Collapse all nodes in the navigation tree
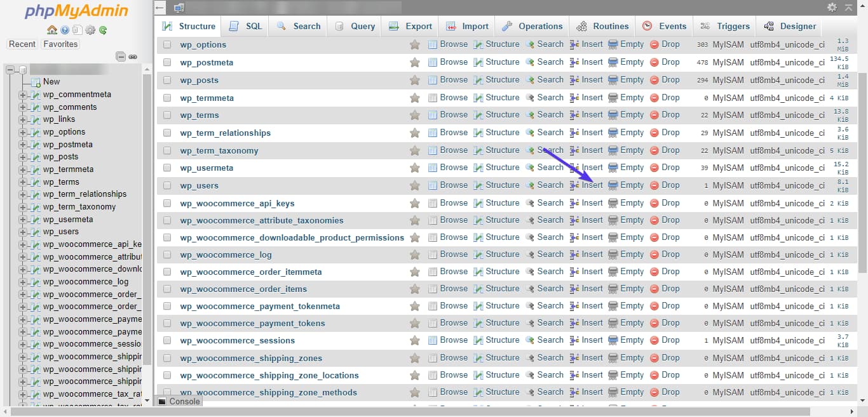This screenshot has height=417, width=868. (x=121, y=56)
